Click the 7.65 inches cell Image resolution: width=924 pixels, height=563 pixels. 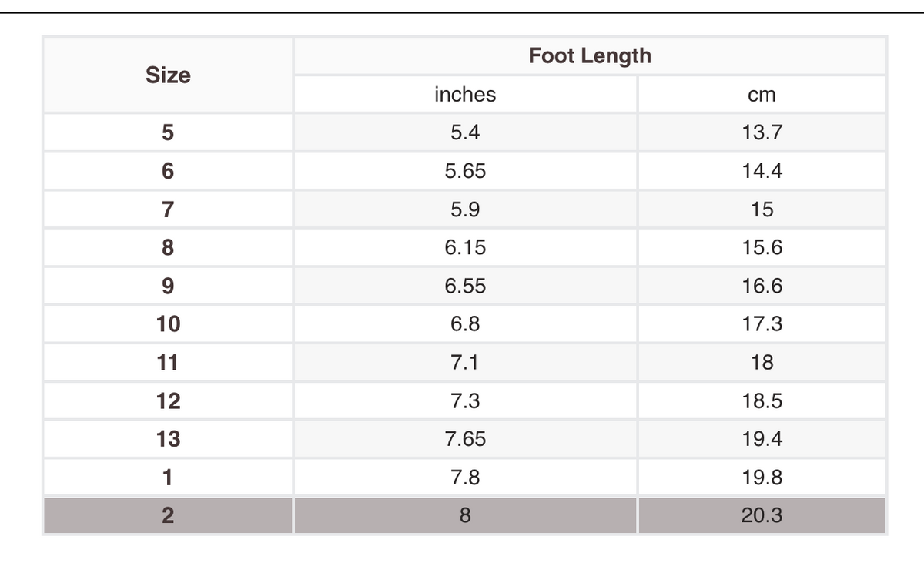coord(465,439)
